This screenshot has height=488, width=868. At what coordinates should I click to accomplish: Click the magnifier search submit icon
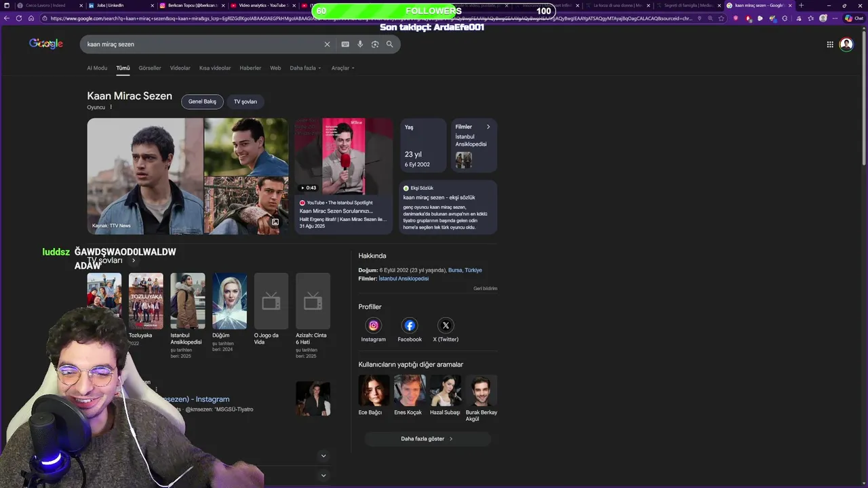(390, 44)
